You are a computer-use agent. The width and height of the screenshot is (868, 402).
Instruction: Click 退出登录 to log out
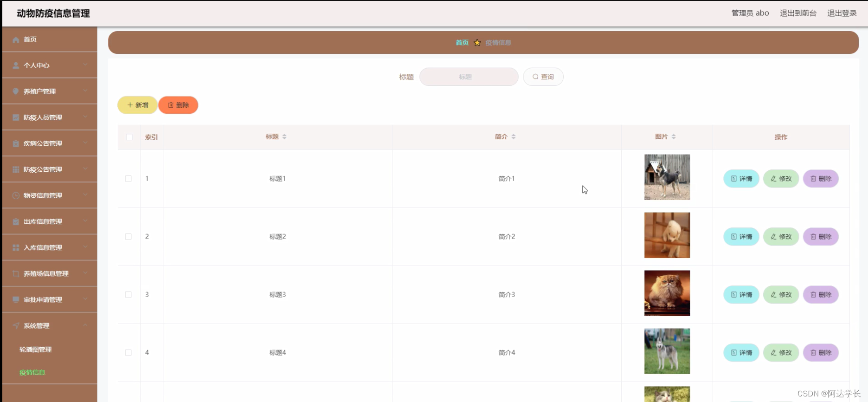(842, 13)
